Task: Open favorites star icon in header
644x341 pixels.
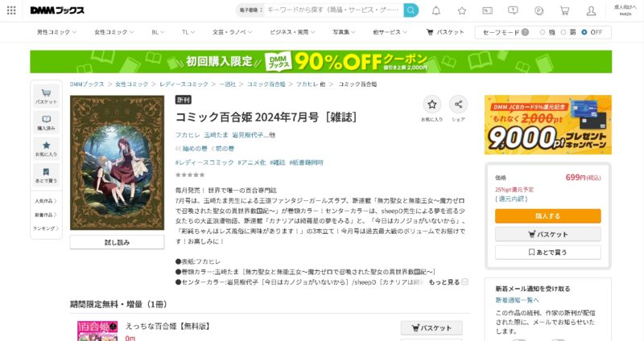Action: click(462, 10)
